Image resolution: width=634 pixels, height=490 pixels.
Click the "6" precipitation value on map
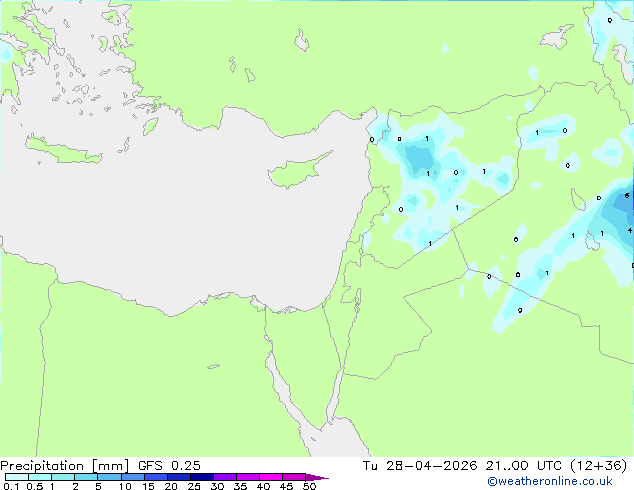click(x=627, y=196)
